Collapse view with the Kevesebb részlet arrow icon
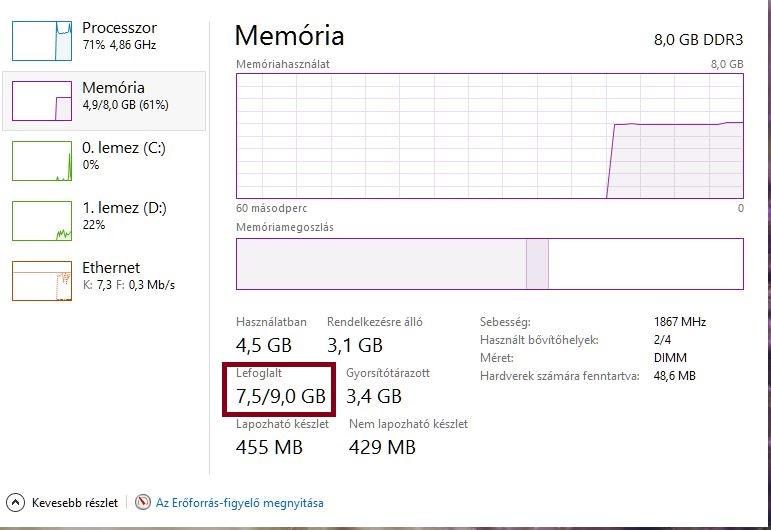The image size is (771, 530). (x=15, y=502)
